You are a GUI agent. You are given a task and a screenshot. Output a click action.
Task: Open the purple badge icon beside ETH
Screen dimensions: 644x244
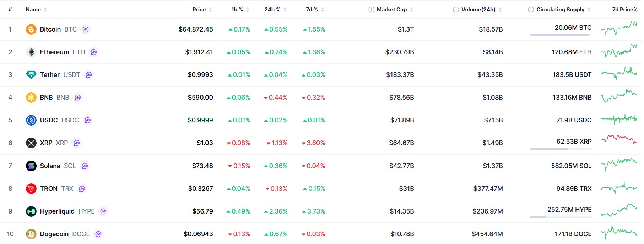tap(94, 52)
